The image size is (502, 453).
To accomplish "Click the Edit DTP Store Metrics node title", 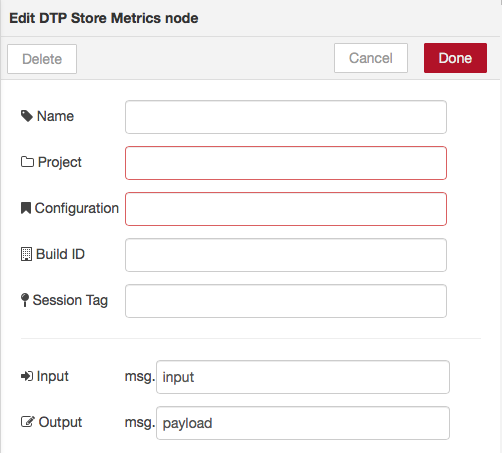I will (104, 18).
